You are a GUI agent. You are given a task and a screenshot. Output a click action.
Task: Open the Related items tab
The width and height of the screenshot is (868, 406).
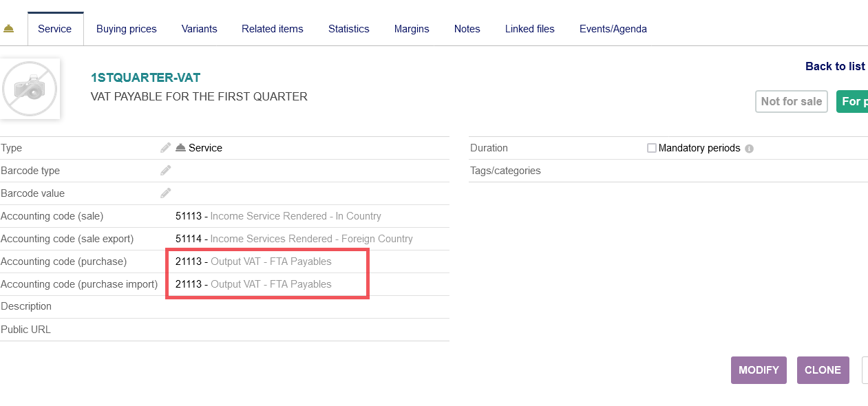tap(272, 29)
